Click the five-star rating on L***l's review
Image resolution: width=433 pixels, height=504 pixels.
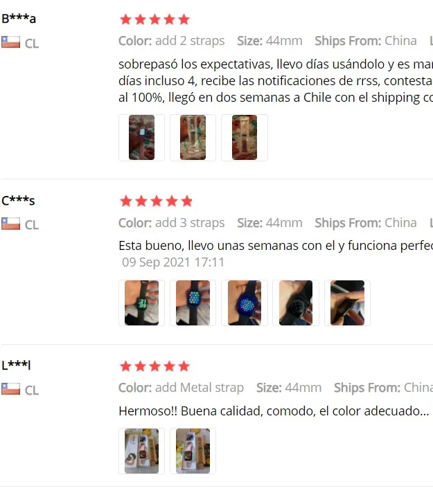(154, 366)
